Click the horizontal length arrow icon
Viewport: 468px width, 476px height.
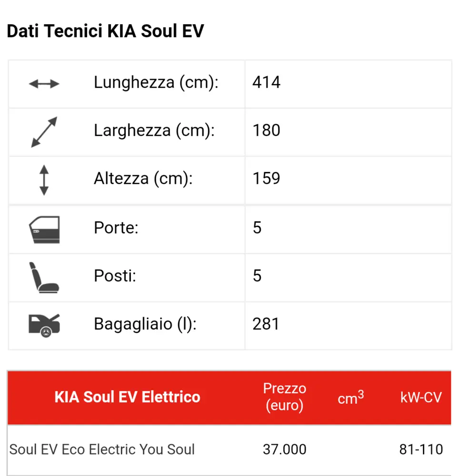click(44, 83)
